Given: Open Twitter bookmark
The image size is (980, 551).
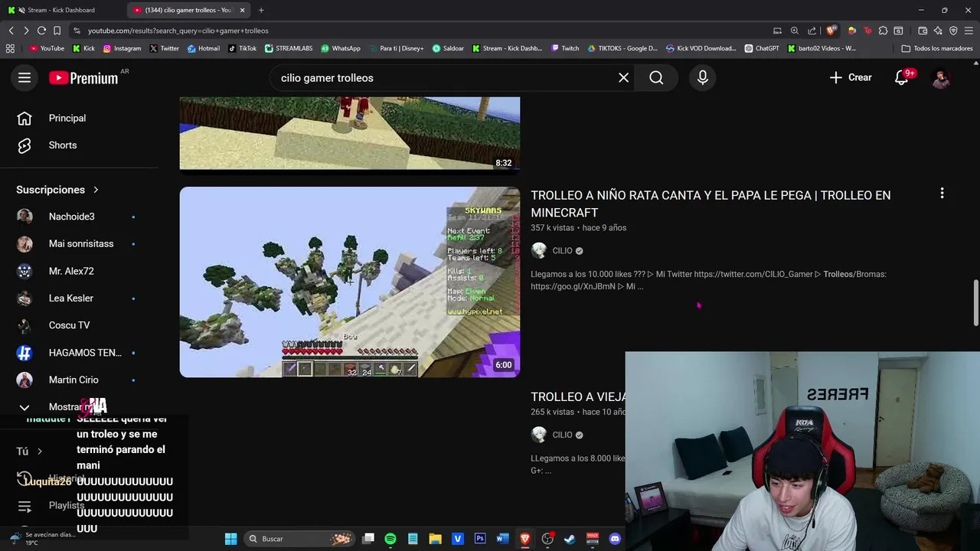Looking at the screenshot, I should tap(164, 48).
